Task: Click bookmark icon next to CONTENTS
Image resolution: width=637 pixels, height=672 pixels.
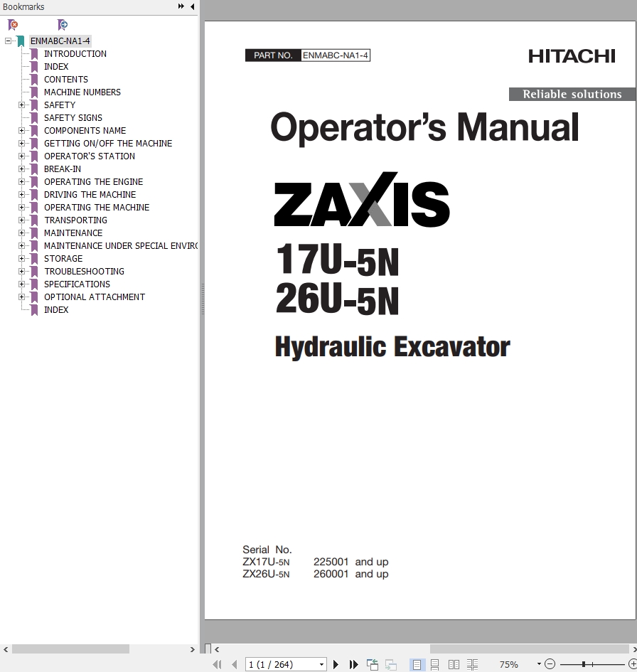Action: [x=34, y=79]
